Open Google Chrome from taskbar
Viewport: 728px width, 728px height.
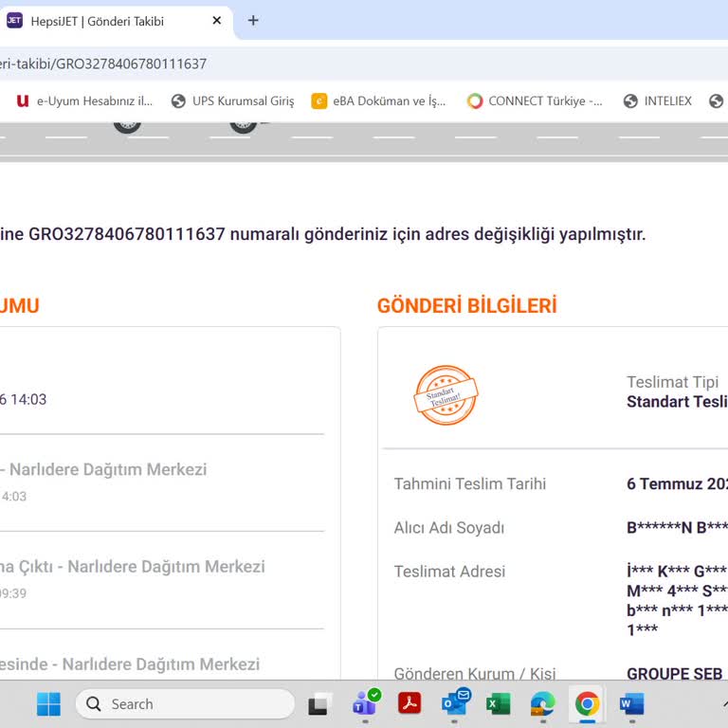pos(588,704)
